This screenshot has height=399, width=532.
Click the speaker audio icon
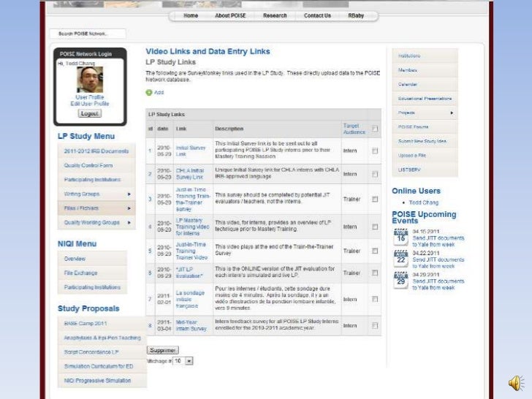[x=516, y=384]
